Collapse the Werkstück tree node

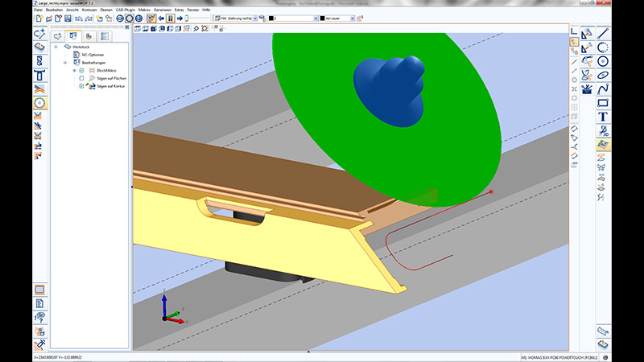pyautogui.click(x=56, y=47)
